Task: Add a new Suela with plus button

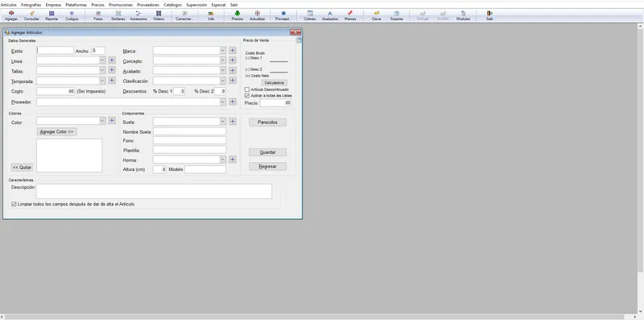Action: (x=233, y=122)
